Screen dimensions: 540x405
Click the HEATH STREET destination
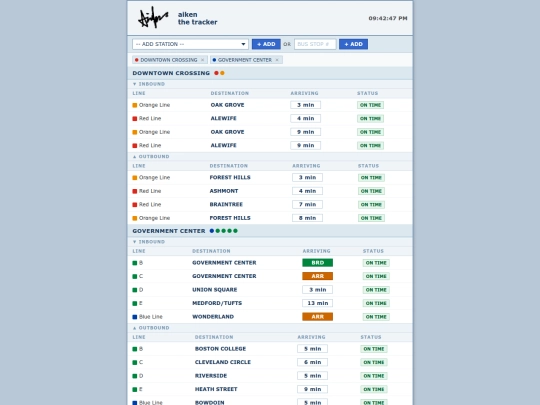216,389
